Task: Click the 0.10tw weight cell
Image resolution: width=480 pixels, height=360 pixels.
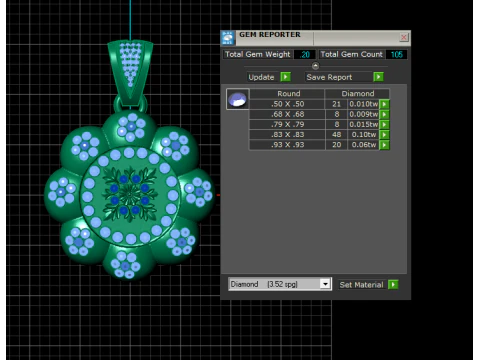Action: point(363,135)
